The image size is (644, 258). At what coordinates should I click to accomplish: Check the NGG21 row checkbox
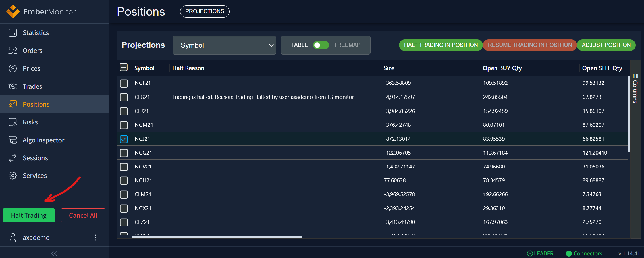[x=124, y=153]
